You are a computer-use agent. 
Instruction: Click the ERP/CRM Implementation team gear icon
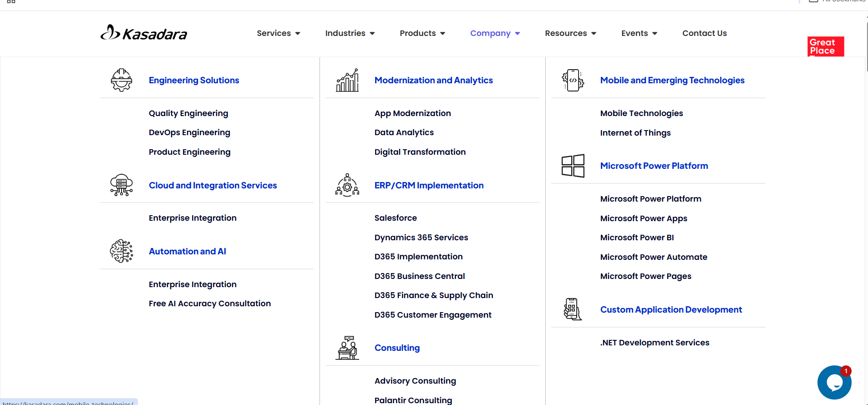[347, 185]
